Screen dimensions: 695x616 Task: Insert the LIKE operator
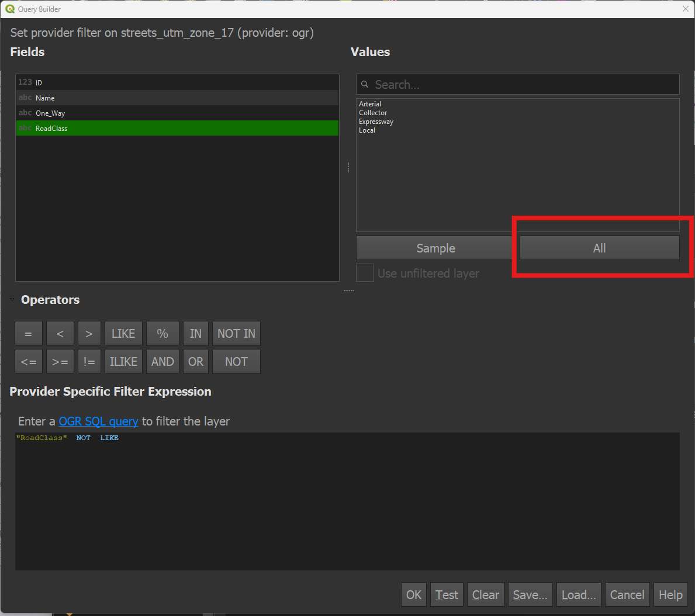click(x=123, y=333)
